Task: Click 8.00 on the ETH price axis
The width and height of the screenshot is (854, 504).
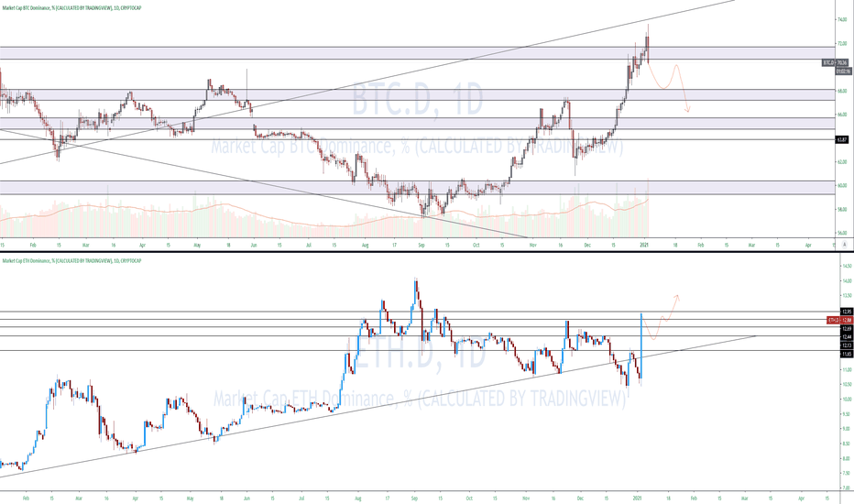Action: point(847,458)
